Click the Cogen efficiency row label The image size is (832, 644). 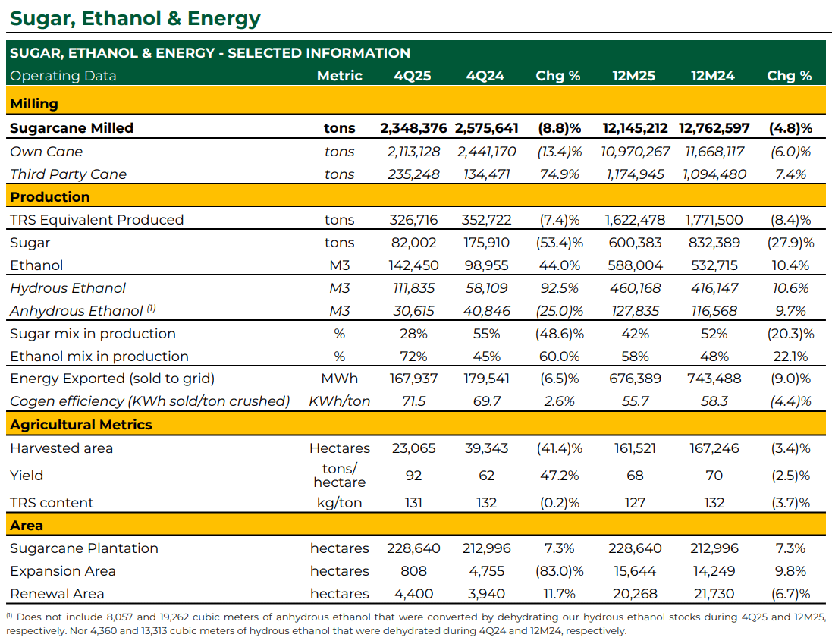point(150,401)
